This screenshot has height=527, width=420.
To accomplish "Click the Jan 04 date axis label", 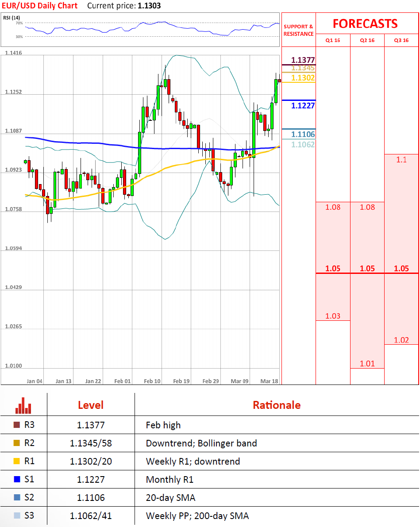I will 35,381.
